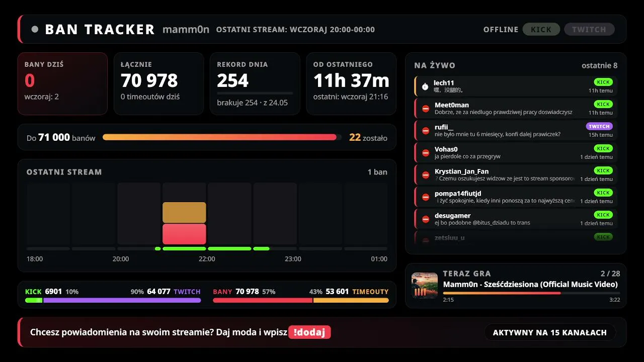This screenshot has width=644, height=362.
Task: Click the KICK badge on Meet0man row
Action: pos(603,104)
